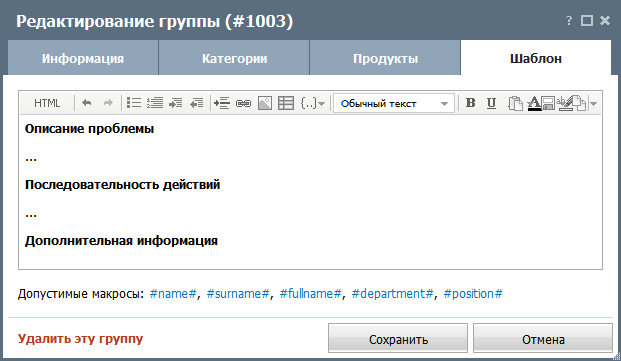Choose text color with the A icon

click(x=534, y=103)
